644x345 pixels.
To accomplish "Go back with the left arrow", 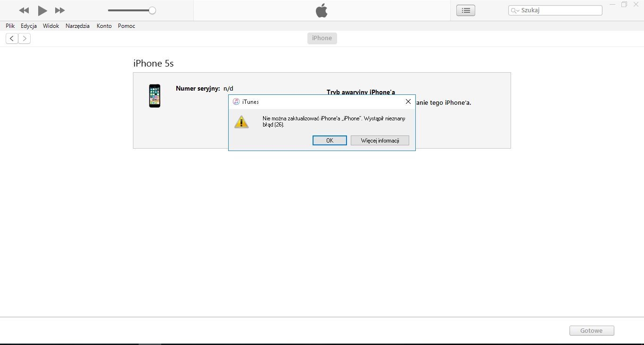I will [12, 38].
